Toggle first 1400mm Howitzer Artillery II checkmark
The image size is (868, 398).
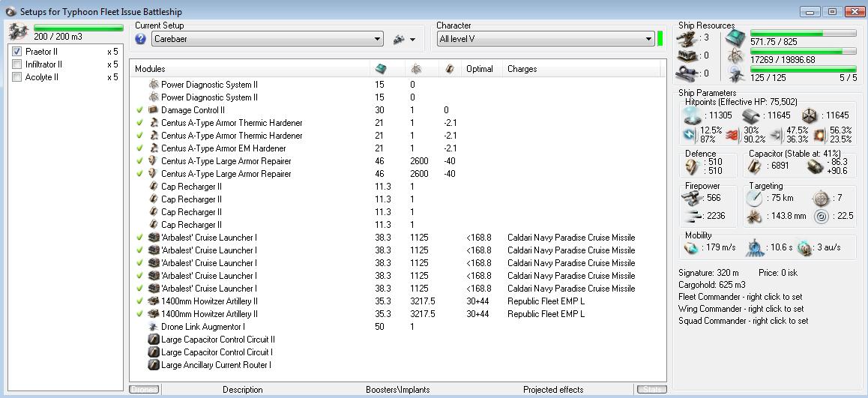140,301
